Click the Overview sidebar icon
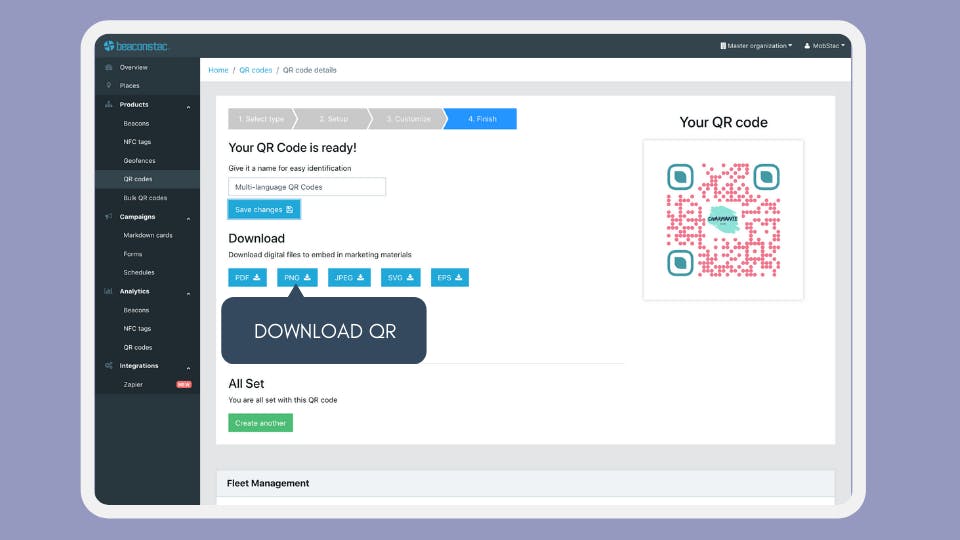Image resolution: width=960 pixels, height=540 pixels. click(109, 67)
